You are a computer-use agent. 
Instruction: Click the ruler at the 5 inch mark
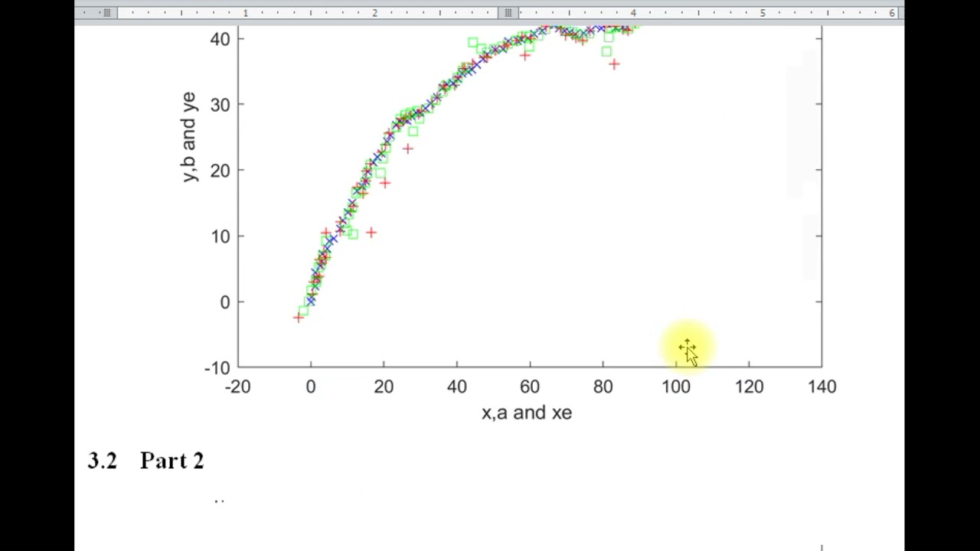coord(763,13)
